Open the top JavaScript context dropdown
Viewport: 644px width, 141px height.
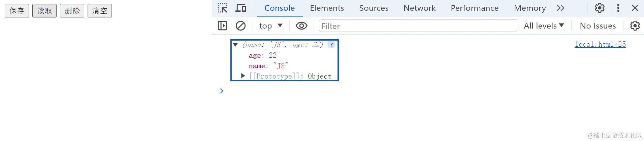pyautogui.click(x=271, y=26)
